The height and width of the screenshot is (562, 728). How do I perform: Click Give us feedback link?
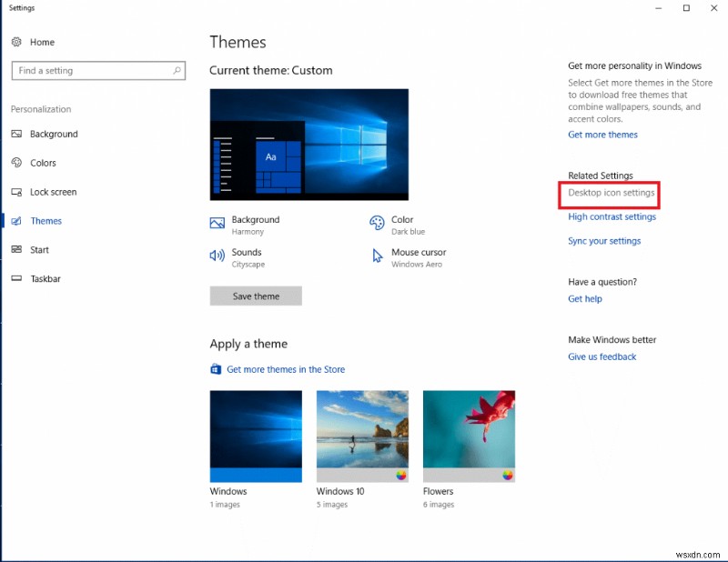pos(602,356)
